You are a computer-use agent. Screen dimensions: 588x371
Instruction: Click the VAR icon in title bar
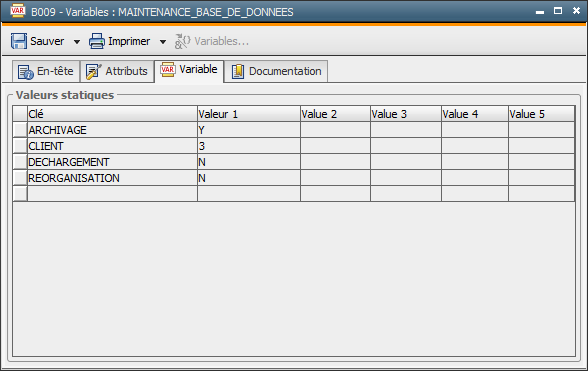[x=18, y=11]
